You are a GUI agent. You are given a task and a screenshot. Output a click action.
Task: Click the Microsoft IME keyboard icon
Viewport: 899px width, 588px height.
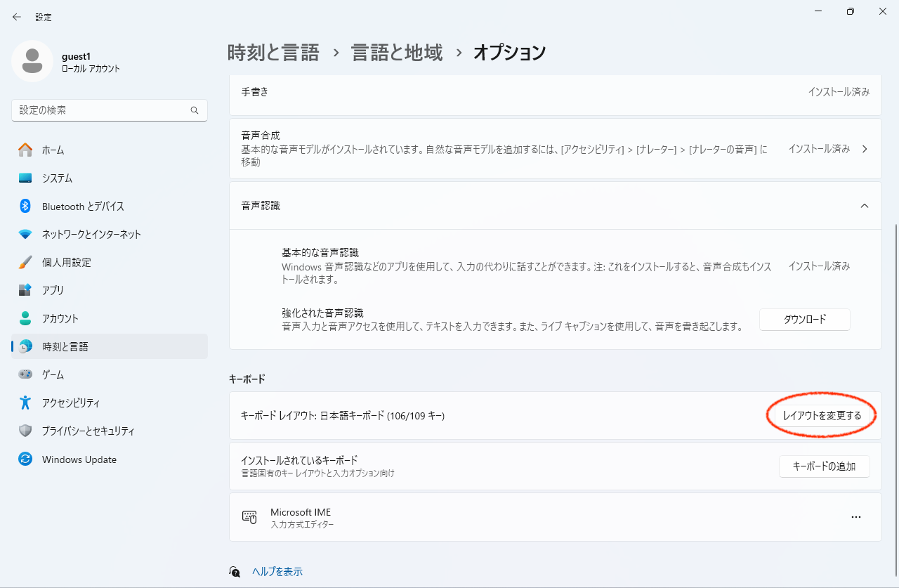(249, 517)
